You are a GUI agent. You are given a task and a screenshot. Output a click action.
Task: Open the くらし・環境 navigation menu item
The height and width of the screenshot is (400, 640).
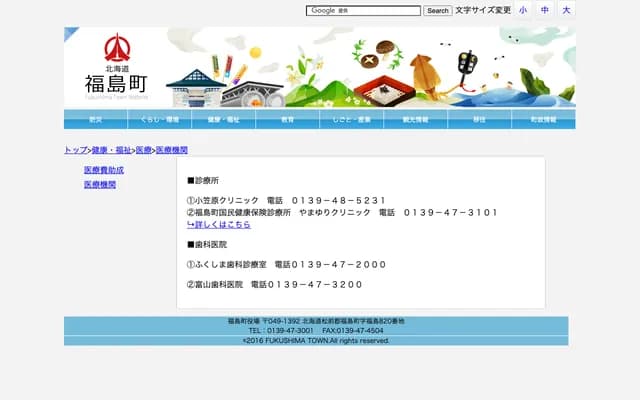pyautogui.click(x=160, y=119)
